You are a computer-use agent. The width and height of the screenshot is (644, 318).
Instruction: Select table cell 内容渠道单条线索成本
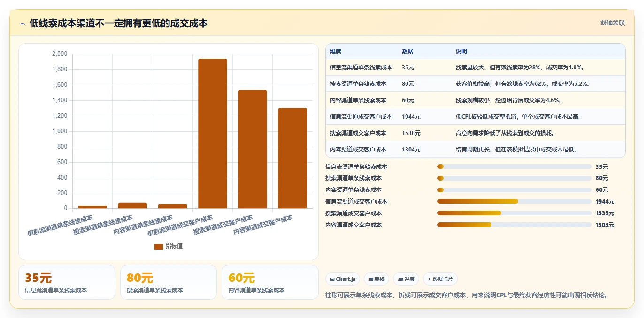358,100
